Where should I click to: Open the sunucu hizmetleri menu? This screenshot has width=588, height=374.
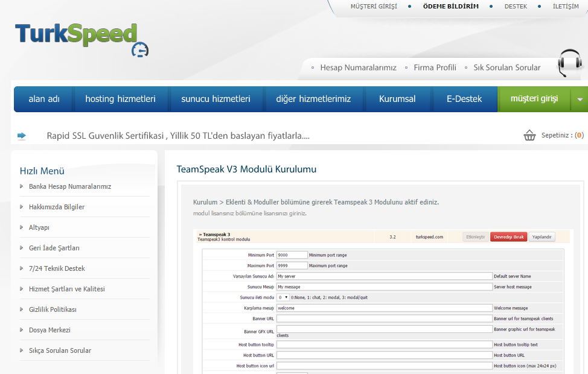(x=216, y=99)
